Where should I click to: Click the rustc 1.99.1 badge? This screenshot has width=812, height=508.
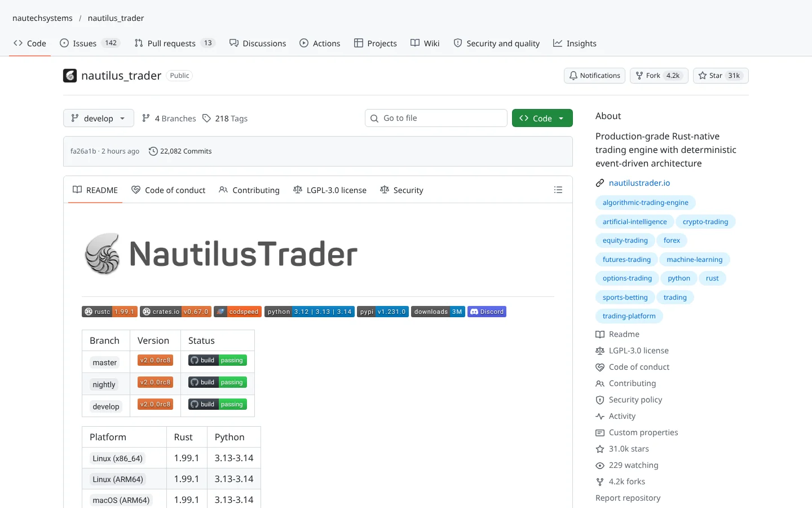(110, 312)
